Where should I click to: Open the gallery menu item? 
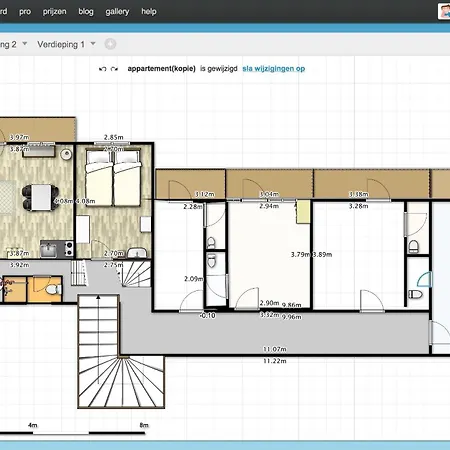117,12
